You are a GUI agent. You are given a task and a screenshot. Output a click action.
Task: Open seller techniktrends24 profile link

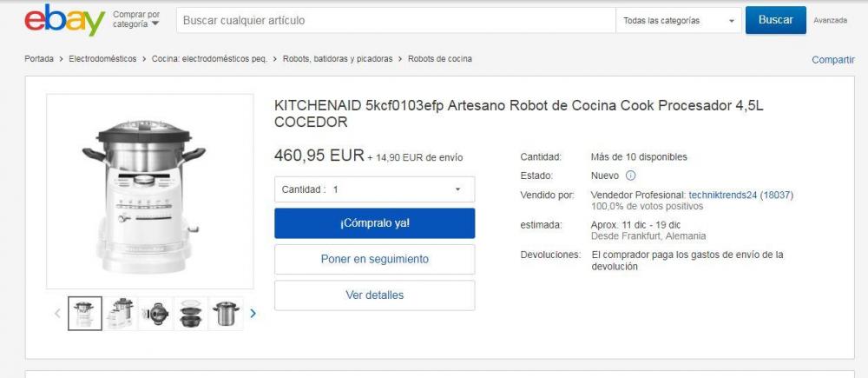point(722,196)
